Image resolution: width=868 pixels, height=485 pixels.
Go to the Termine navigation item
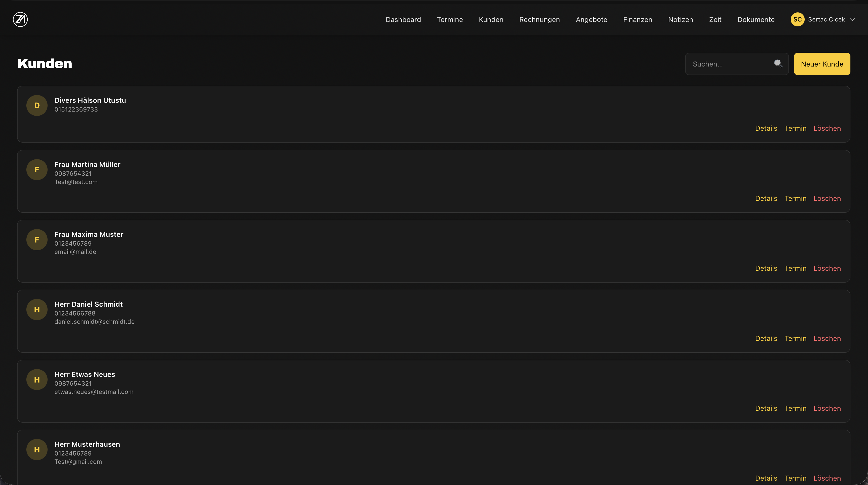point(450,20)
